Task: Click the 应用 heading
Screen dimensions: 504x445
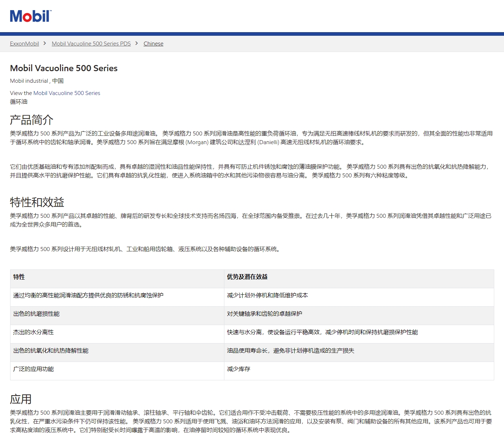Action: click(21, 399)
